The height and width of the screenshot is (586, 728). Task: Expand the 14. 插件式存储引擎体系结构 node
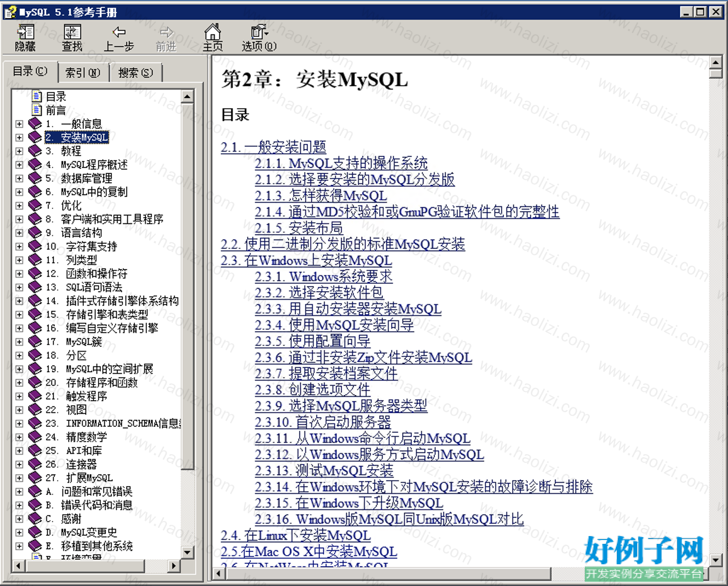pos(19,301)
